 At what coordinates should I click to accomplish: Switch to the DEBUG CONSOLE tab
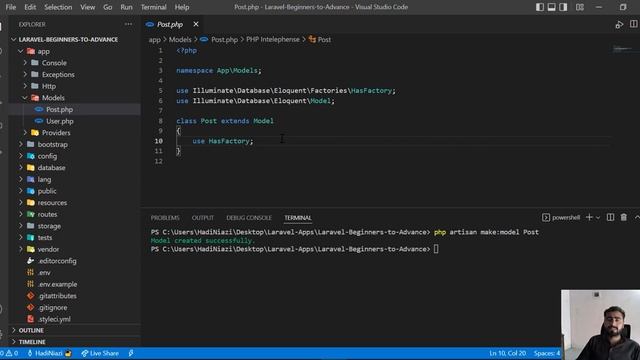pos(249,218)
